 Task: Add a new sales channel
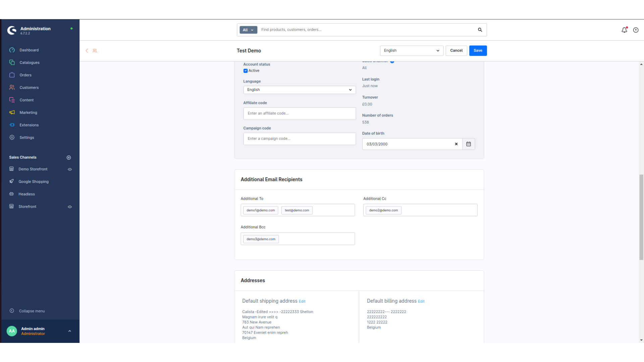[69, 158]
